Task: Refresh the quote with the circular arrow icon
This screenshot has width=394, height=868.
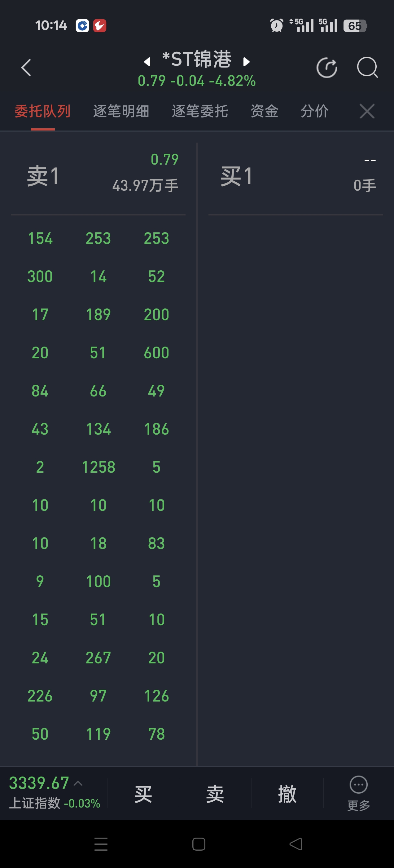Action: (x=327, y=68)
